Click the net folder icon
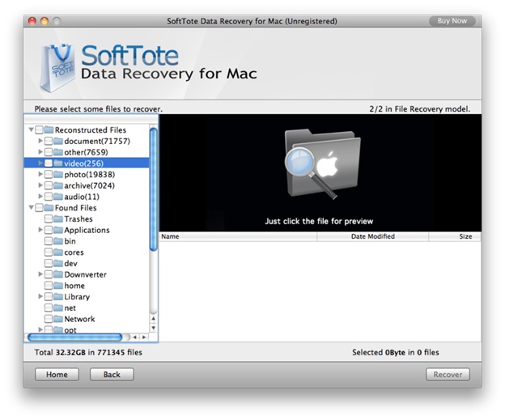 (x=58, y=308)
